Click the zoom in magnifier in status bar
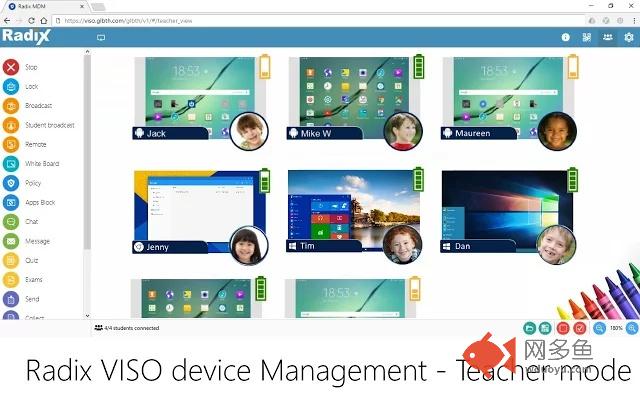640x400 pixels. (632, 328)
